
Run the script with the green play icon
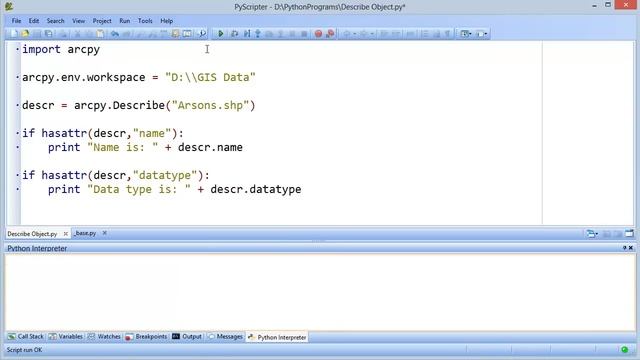pos(220,34)
